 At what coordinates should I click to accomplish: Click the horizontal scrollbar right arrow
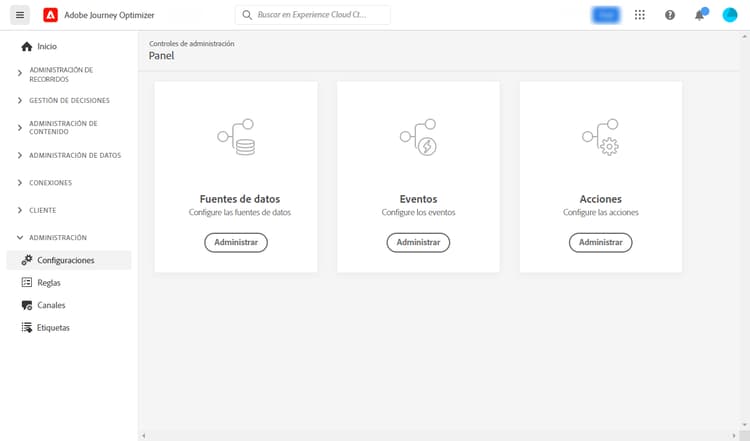[734, 436]
